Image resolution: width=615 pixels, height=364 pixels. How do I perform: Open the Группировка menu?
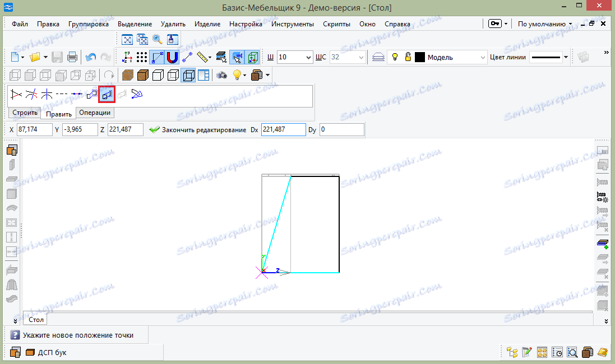click(88, 24)
